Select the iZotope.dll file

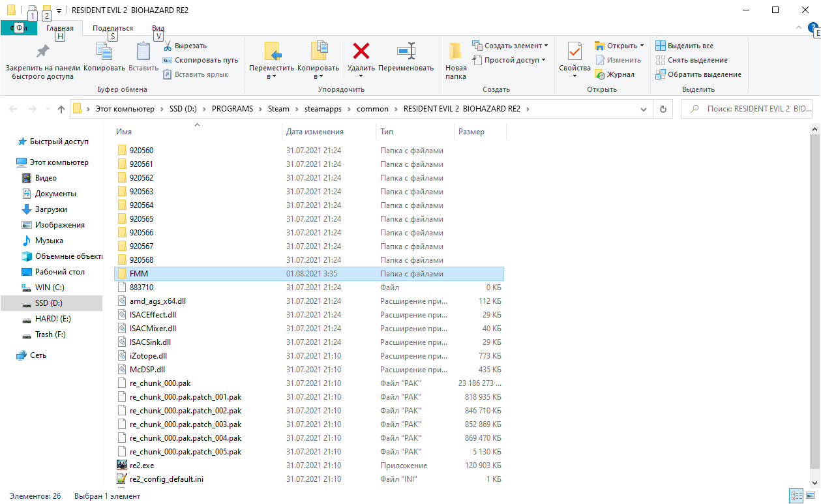coord(308,356)
